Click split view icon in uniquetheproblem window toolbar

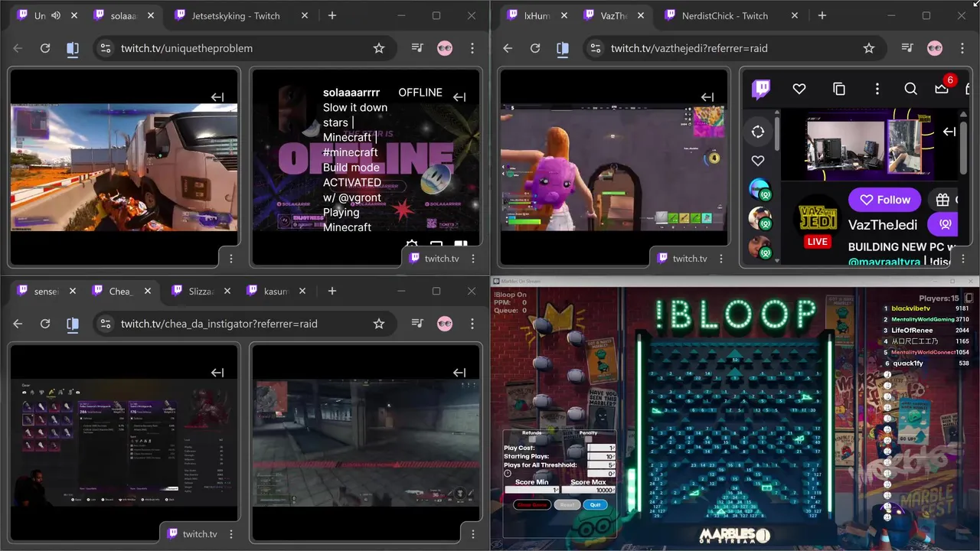(73, 48)
